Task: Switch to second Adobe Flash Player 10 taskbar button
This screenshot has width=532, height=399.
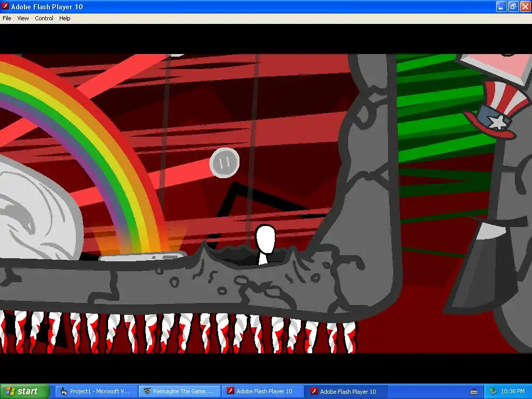Action: [x=346, y=391]
